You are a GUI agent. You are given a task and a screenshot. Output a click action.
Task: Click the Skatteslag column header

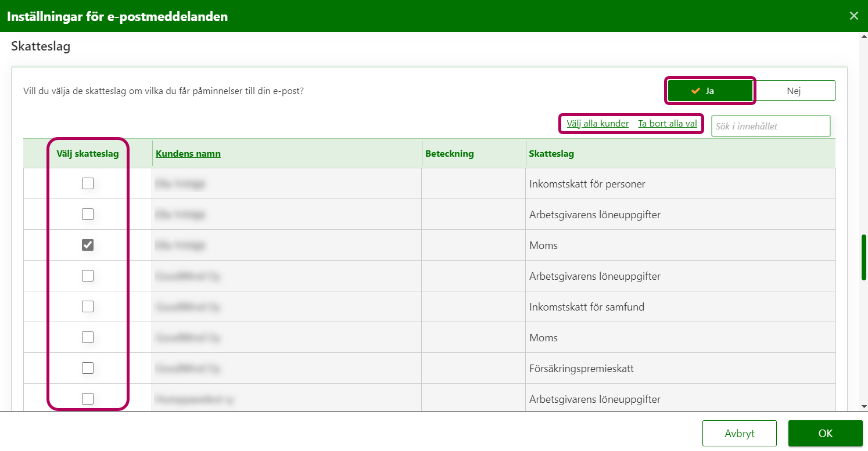[x=551, y=154]
